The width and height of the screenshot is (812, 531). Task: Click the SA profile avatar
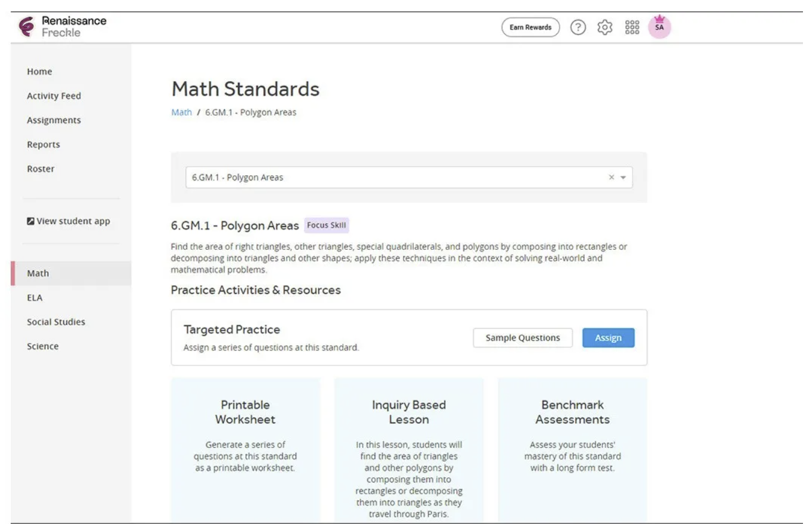660,27
